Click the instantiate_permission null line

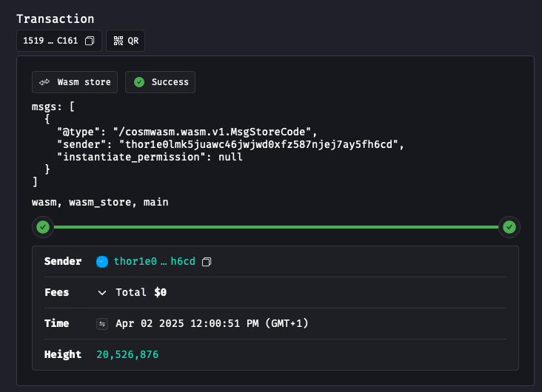click(150, 157)
